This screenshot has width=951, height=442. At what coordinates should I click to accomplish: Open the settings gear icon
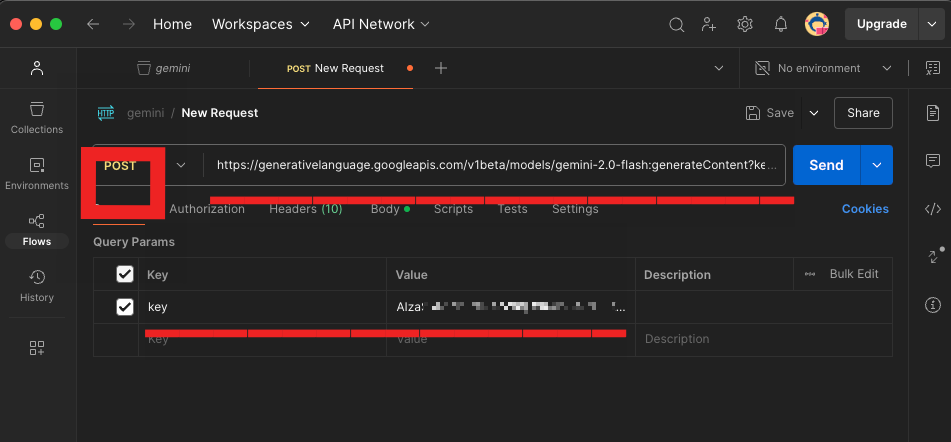pyautogui.click(x=745, y=24)
